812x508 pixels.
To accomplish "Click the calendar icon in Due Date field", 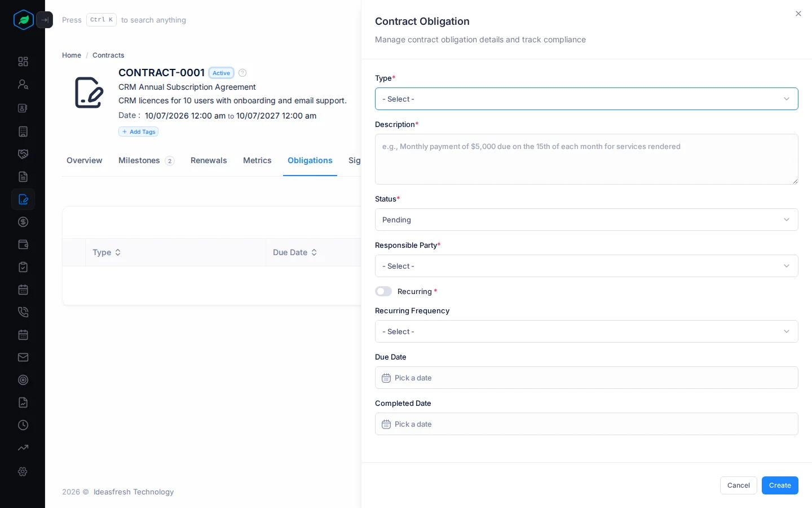I will point(386,378).
